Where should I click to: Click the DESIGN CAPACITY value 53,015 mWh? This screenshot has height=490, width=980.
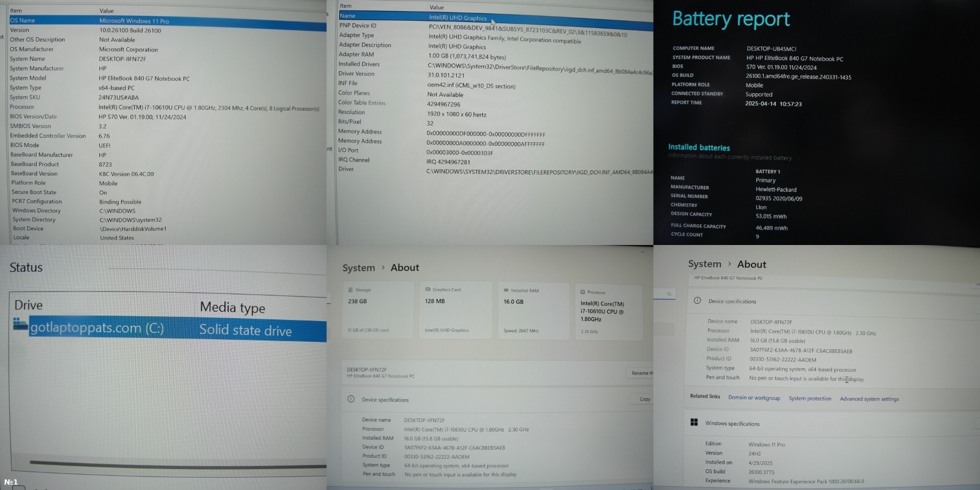pos(771,216)
